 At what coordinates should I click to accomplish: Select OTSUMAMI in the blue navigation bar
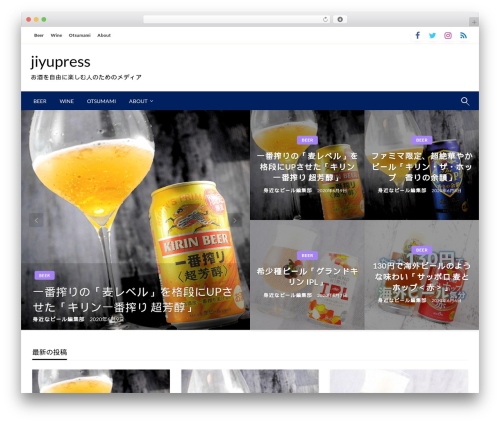point(101,101)
